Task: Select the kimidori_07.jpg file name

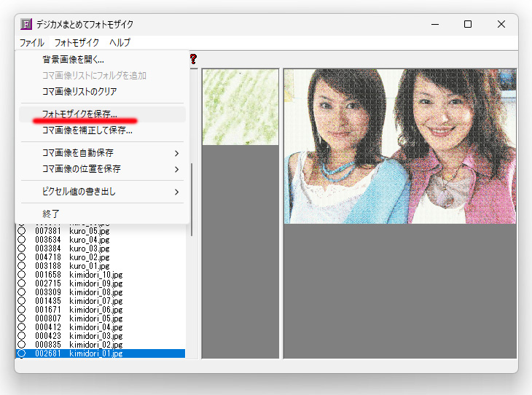Action: [x=96, y=301]
